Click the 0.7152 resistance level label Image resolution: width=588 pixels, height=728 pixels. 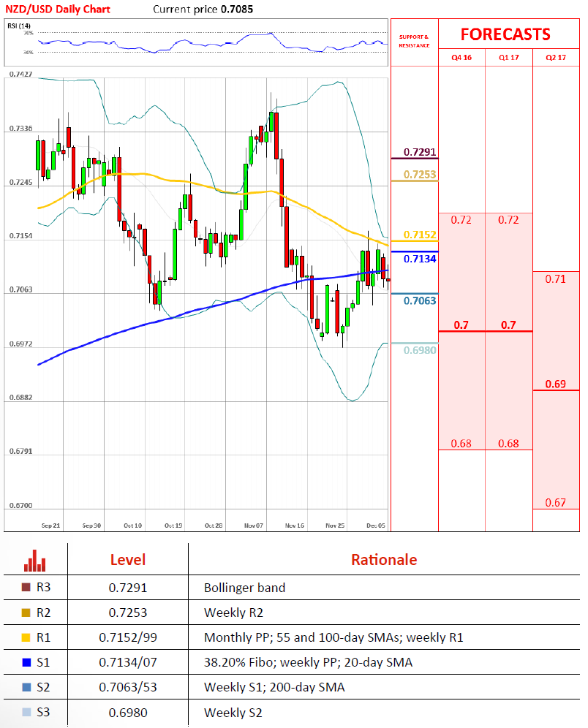pos(420,235)
